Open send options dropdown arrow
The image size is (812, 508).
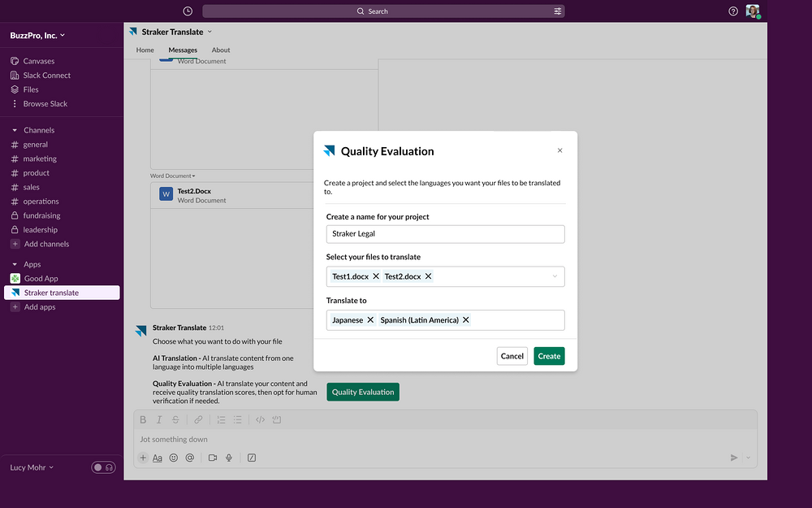coord(749,458)
